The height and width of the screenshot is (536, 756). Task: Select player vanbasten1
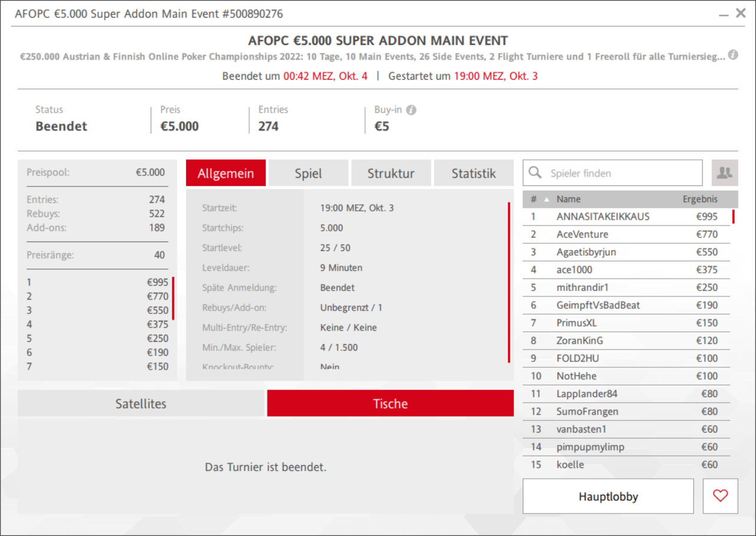(626, 429)
